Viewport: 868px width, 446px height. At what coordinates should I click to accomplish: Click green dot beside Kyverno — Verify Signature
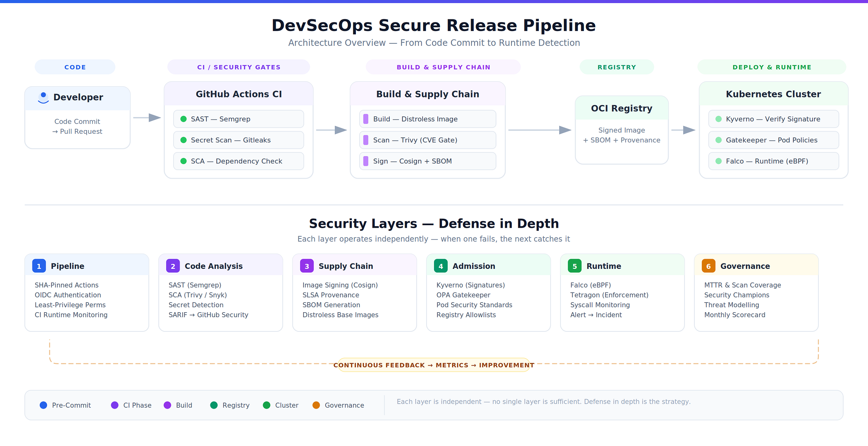(x=718, y=119)
